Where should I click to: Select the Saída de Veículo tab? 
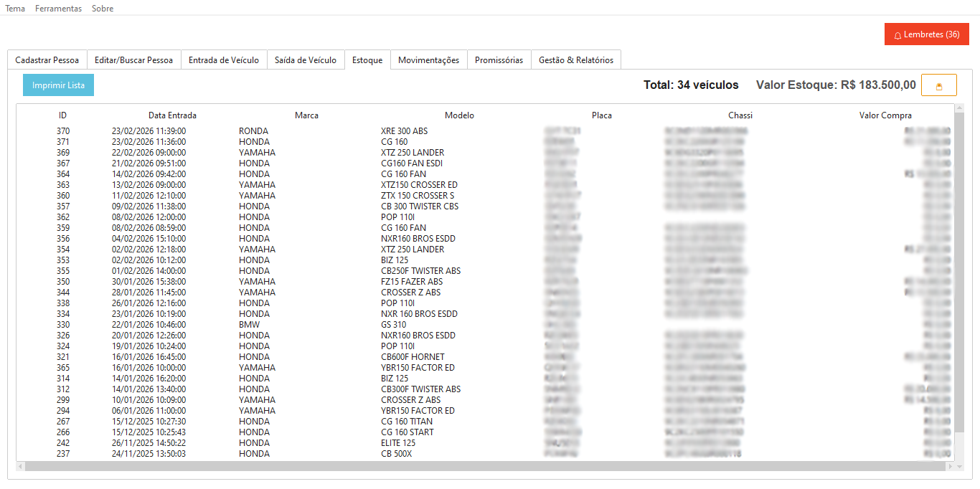click(x=305, y=60)
